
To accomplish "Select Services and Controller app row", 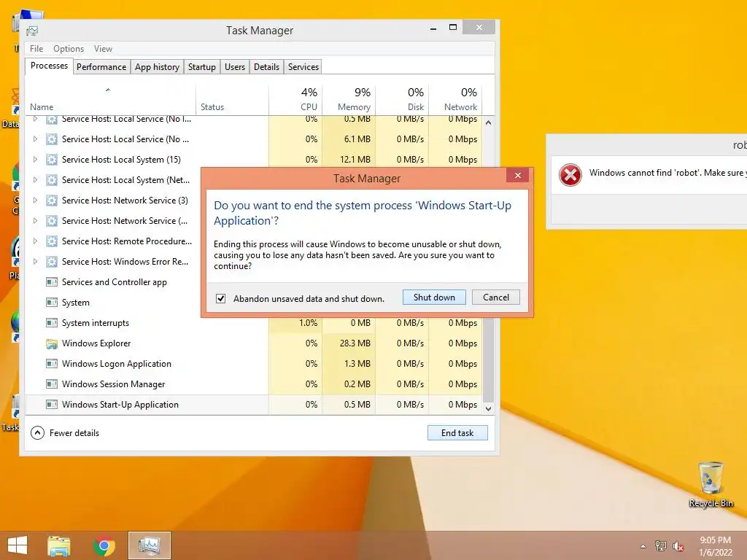I will pyautogui.click(x=113, y=282).
